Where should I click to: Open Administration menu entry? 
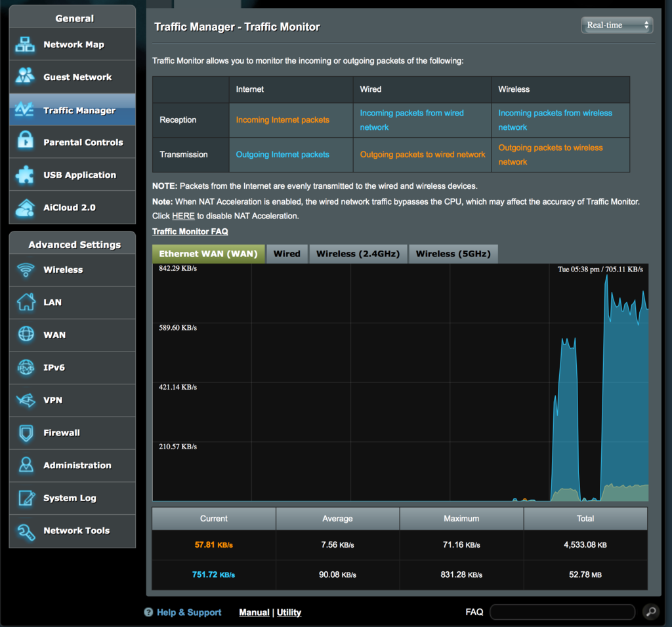(72, 465)
